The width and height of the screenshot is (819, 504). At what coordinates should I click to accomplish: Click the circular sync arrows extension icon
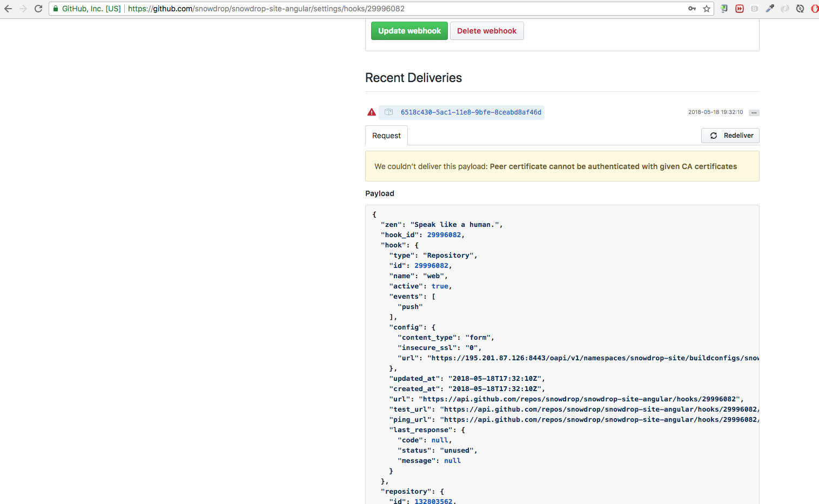click(800, 9)
